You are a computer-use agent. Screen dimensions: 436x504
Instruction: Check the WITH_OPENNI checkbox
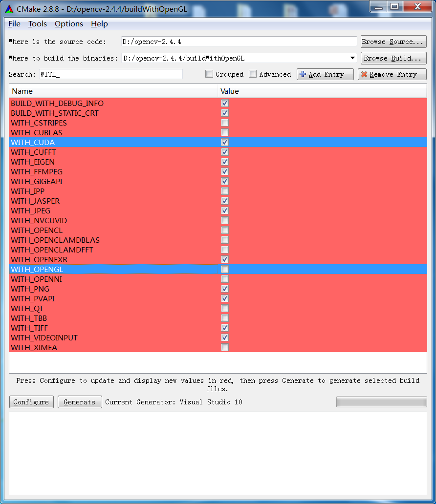[225, 279]
